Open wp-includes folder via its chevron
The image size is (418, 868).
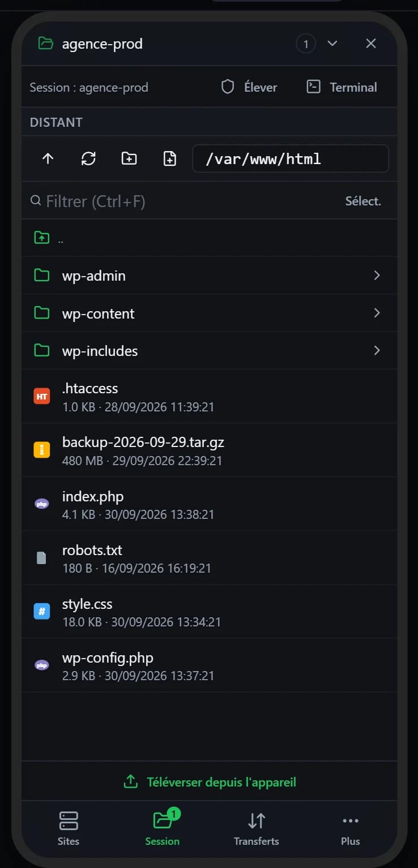377,351
